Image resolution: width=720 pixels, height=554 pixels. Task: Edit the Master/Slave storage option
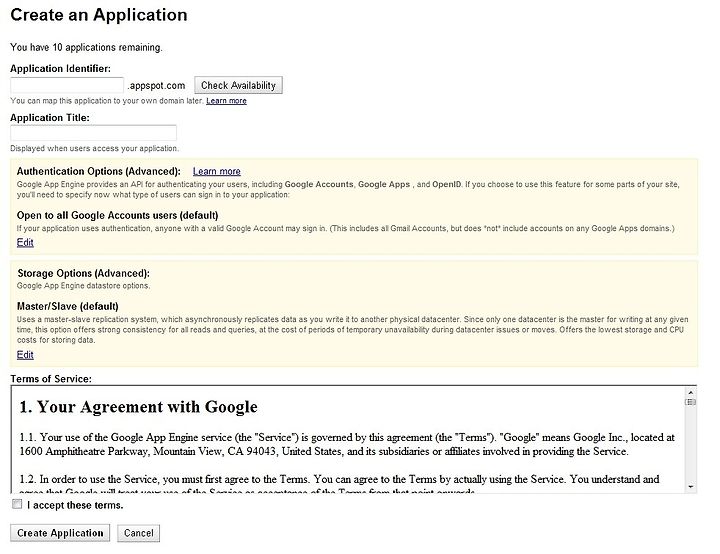coord(25,355)
